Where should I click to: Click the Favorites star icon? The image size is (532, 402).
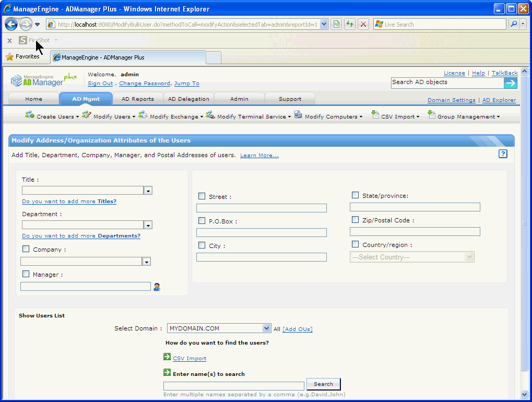point(10,57)
